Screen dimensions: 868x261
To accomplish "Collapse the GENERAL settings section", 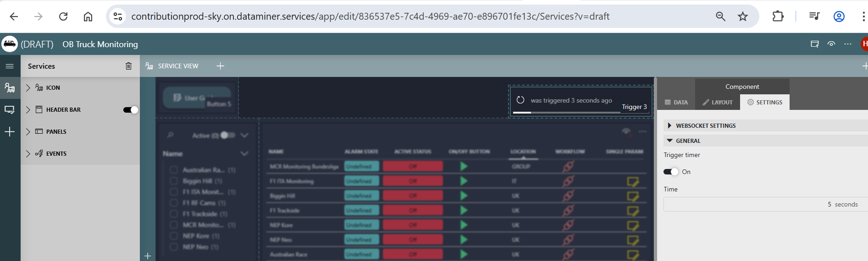I will tap(669, 141).
